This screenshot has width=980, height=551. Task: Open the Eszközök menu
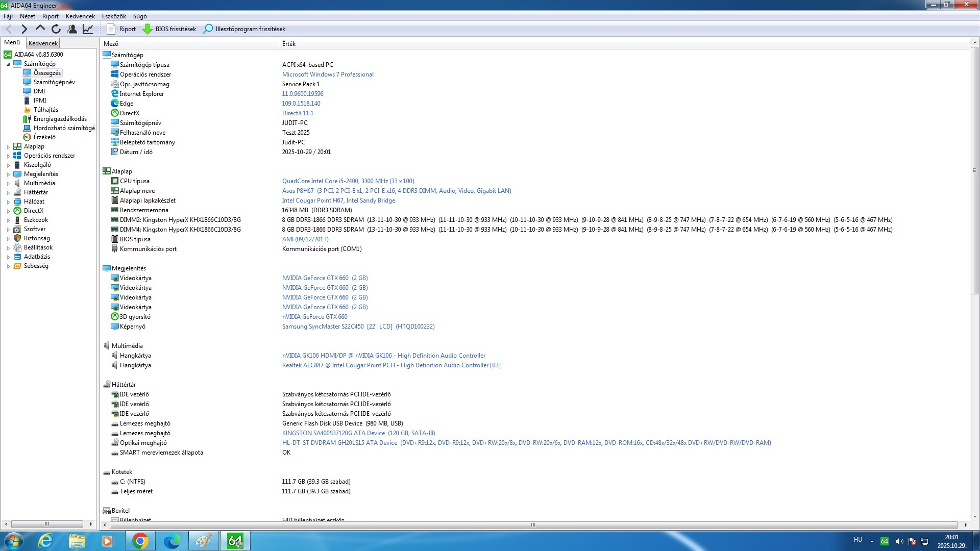[113, 16]
